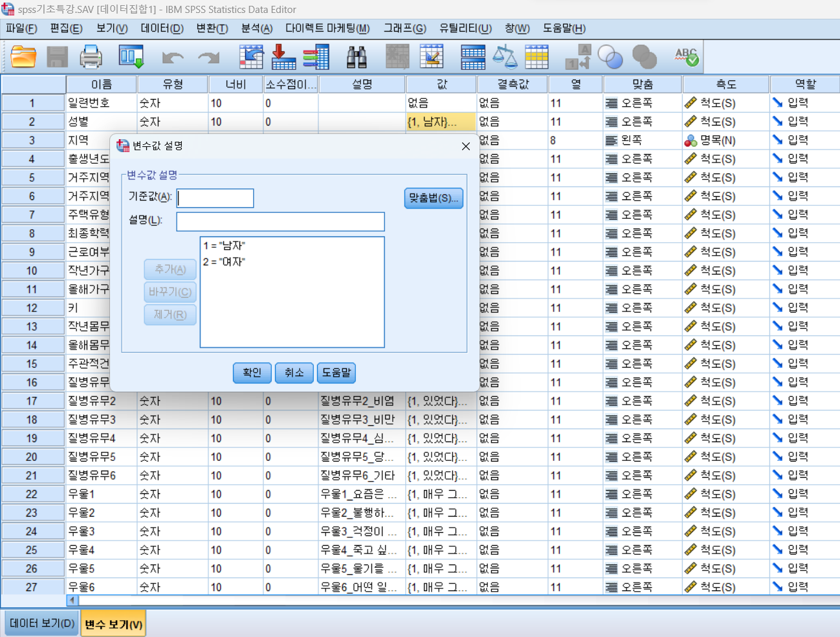The image size is (840, 637).
Task: Click the Weight cases scale icon
Action: click(x=505, y=57)
